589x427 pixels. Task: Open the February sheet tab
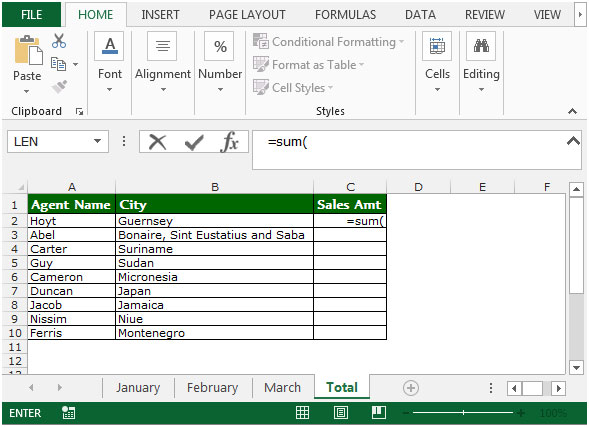point(213,388)
